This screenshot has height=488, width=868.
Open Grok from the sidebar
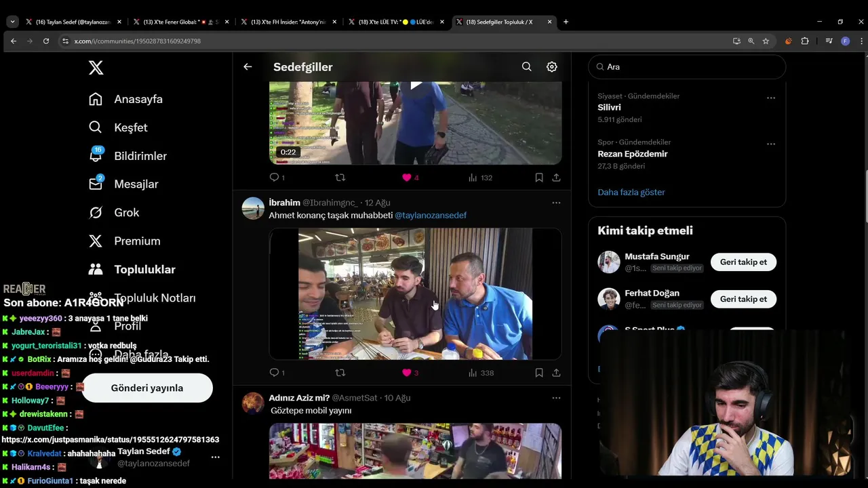coord(114,213)
